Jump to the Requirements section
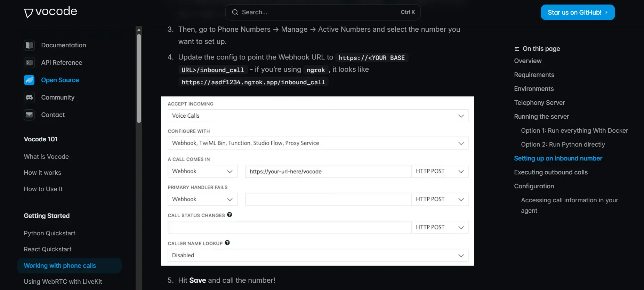644x290 pixels. pos(534,75)
